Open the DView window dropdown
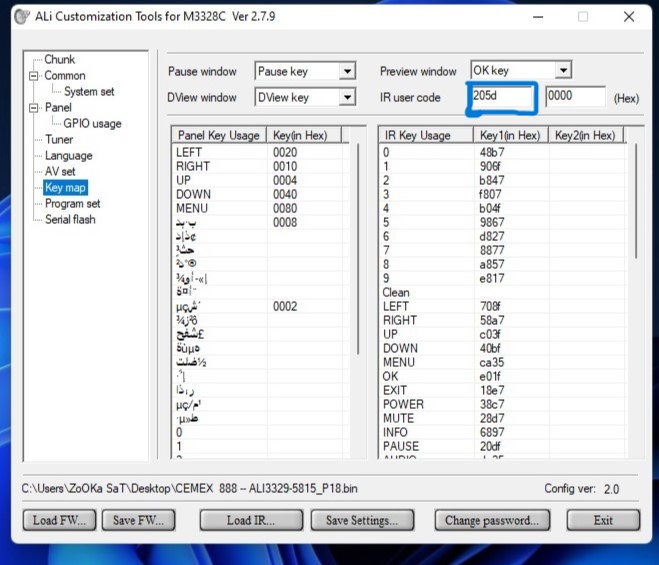This screenshot has height=565, width=659. point(347,97)
